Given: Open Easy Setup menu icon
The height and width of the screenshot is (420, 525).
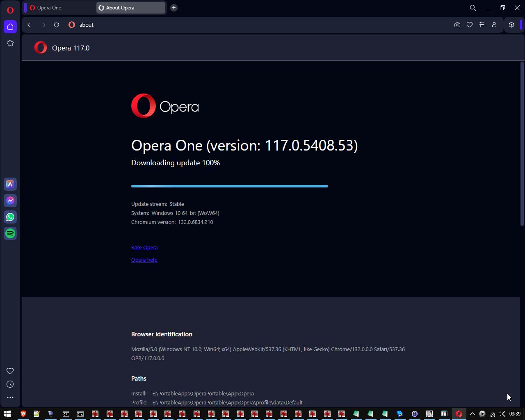Looking at the screenshot, I should [482, 25].
